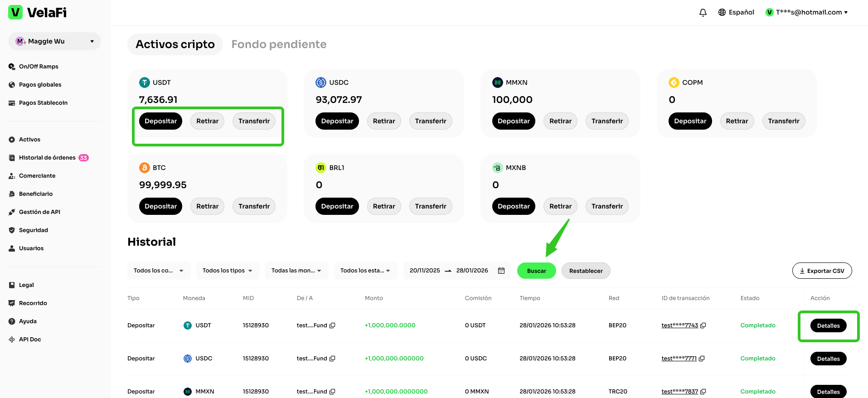868x398 pixels.
Task: Open Historial de órdenes in sidebar
Action: (x=47, y=158)
